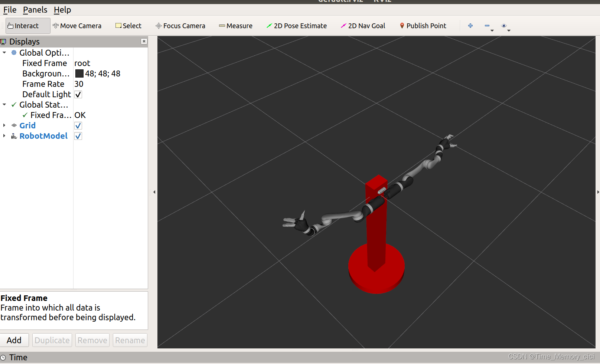This screenshot has height=364, width=600.
Task: Edit the Fixed Frame value root
Action: point(82,63)
